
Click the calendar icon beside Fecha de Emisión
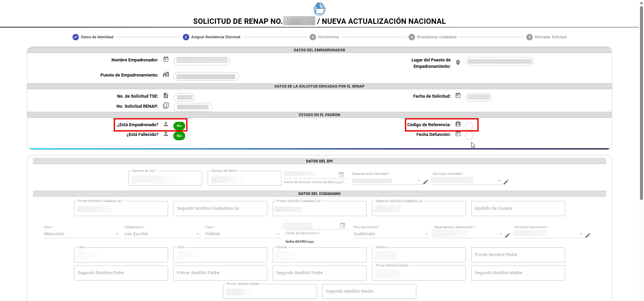341,174
